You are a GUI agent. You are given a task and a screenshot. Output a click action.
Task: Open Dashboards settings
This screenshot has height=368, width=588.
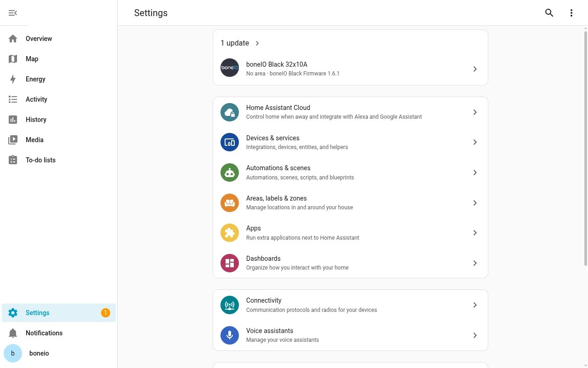pyautogui.click(x=351, y=263)
